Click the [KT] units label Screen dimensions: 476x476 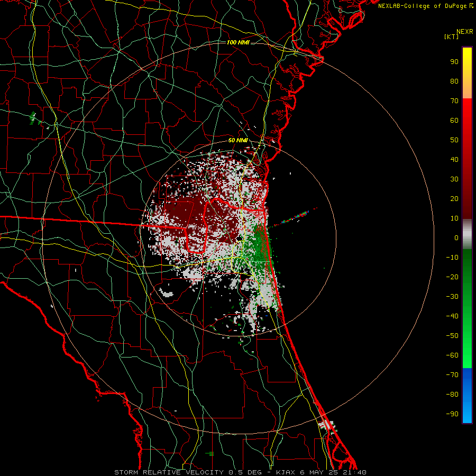(452, 36)
